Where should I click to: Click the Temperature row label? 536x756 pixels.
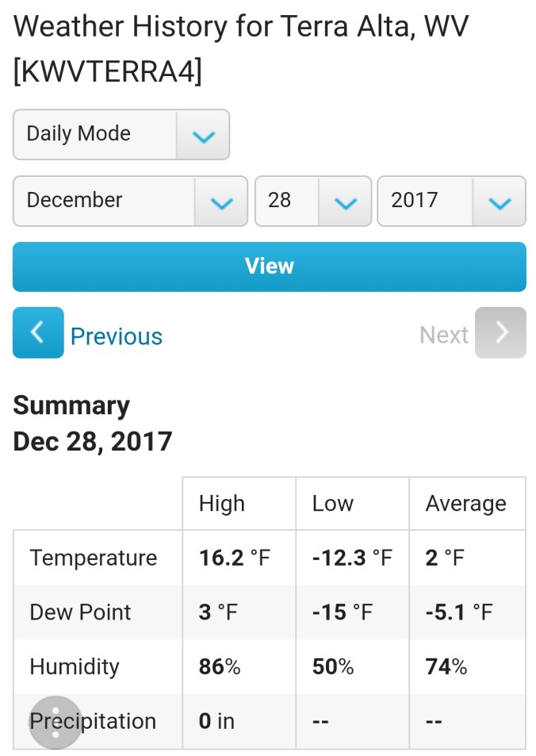coord(93,557)
